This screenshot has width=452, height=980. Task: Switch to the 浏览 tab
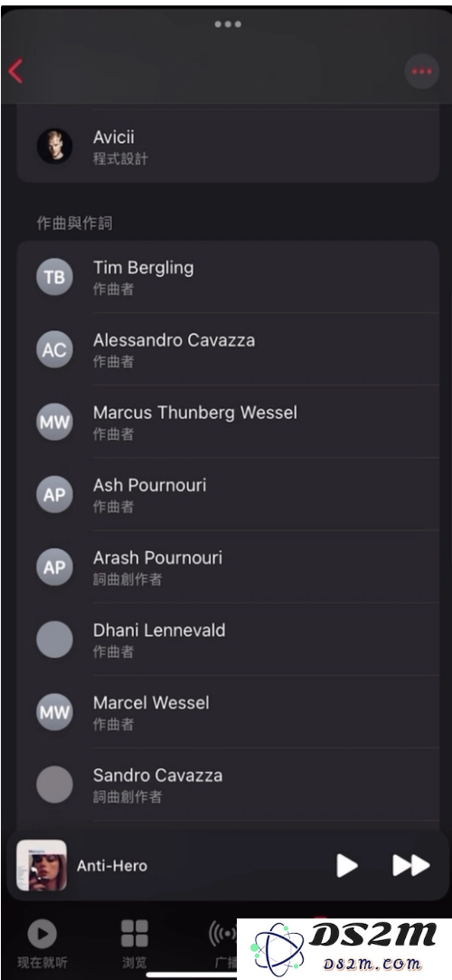[134, 944]
